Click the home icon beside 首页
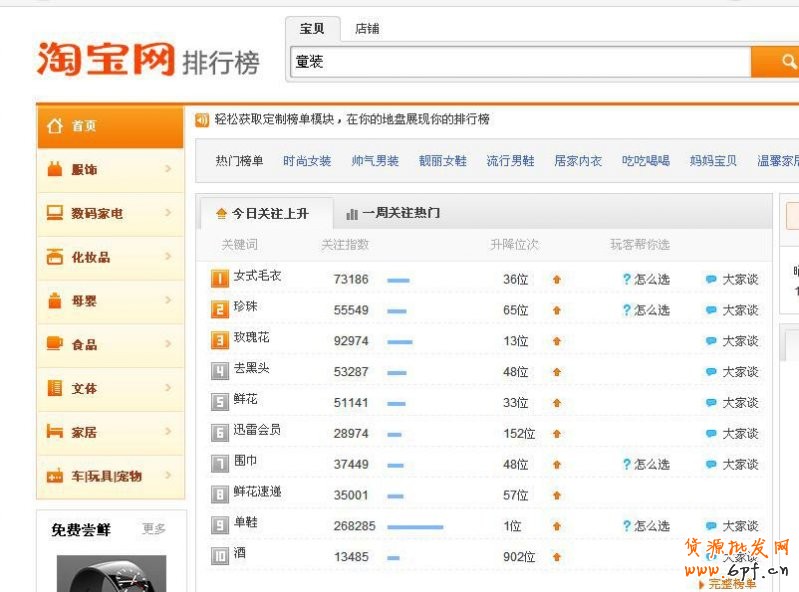Screen dimensions: 799x592 [55, 126]
